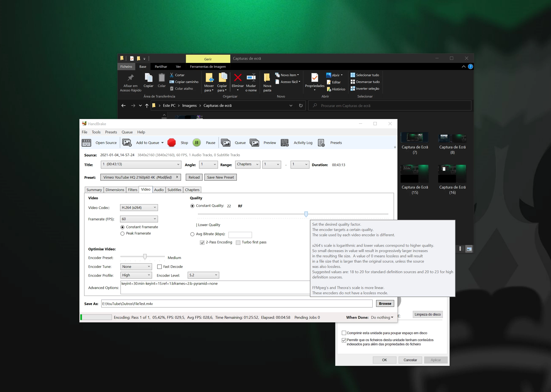Click the Open Source clapperboard icon
The height and width of the screenshot is (392, 551).
click(86, 143)
